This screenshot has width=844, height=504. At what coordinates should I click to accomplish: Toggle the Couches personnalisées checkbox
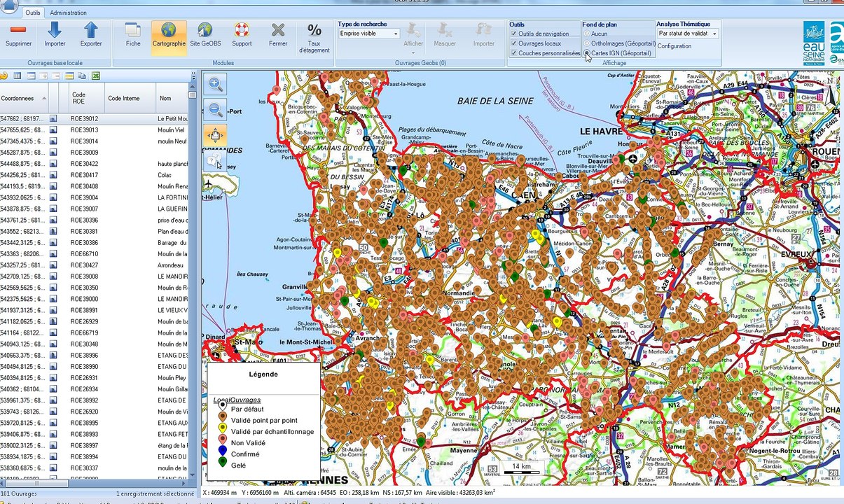514,53
